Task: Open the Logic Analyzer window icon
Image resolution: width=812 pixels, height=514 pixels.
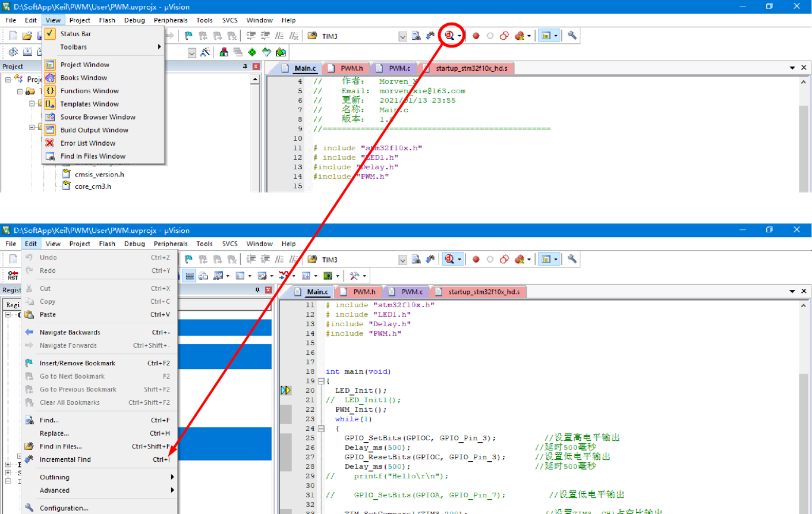Action: (x=284, y=275)
